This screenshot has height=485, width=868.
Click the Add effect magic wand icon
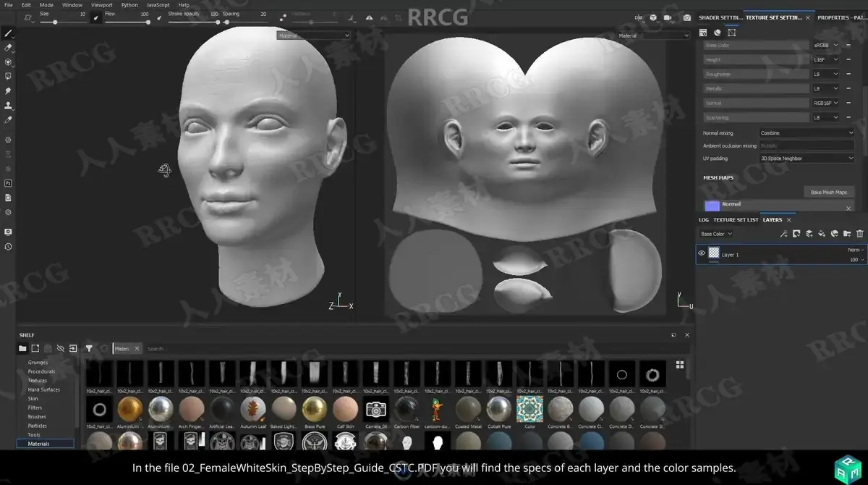[x=783, y=234]
